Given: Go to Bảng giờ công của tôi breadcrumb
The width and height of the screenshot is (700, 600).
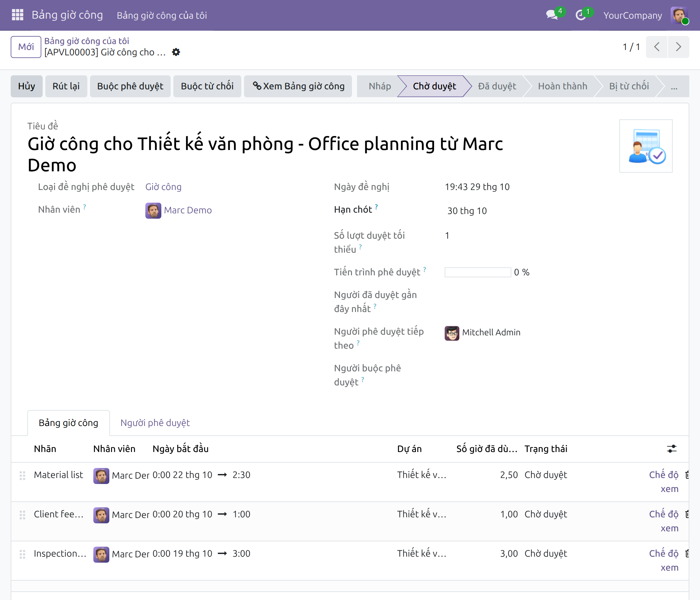Looking at the screenshot, I should [86, 41].
